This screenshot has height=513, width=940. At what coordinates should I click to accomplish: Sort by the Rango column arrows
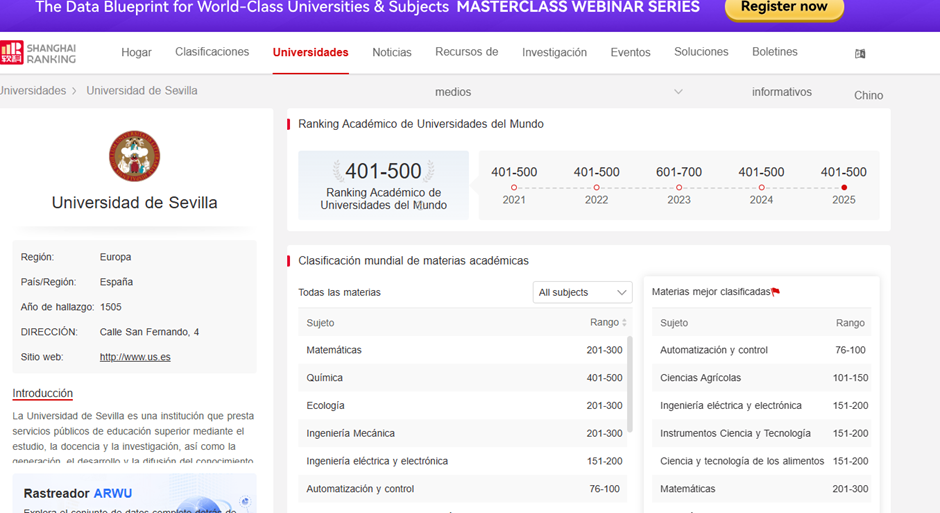click(624, 322)
